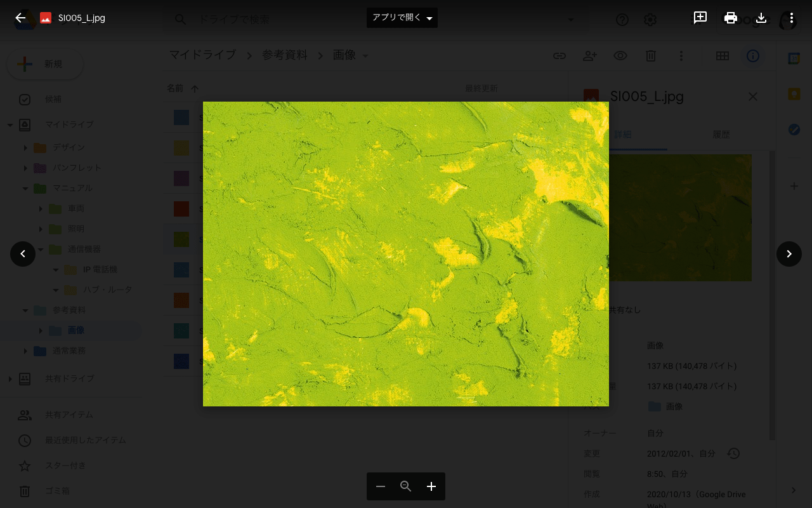The height and width of the screenshot is (508, 812).
Task: Collapse the 'マイドライブ' tree arrow
Action: [x=10, y=124]
